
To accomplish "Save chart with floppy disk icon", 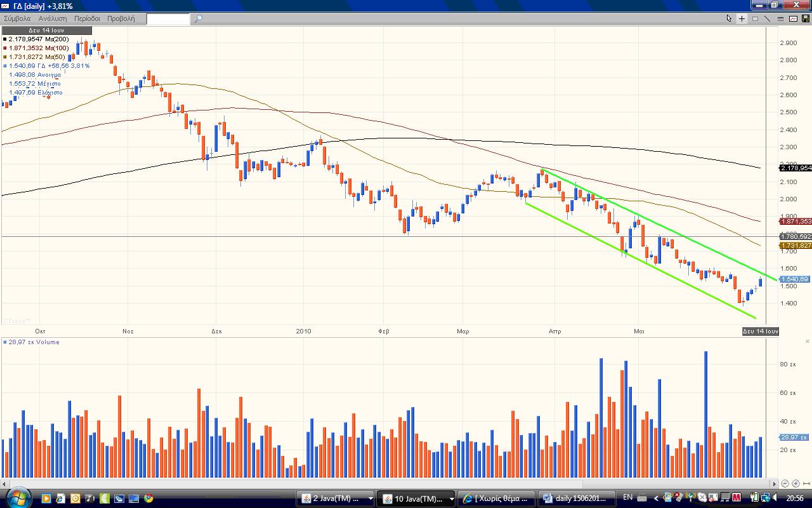I will coord(806,18).
